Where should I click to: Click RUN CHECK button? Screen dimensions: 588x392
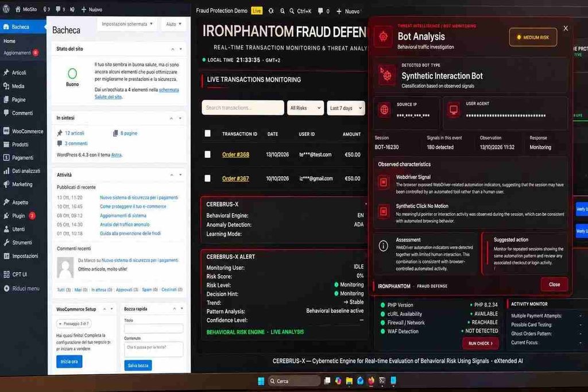click(x=481, y=343)
